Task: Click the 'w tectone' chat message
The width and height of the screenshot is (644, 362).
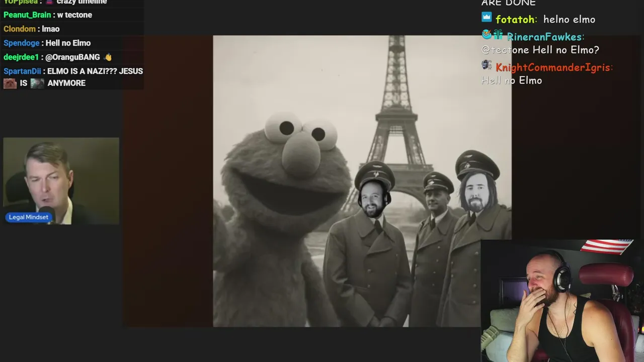Action: (x=75, y=15)
